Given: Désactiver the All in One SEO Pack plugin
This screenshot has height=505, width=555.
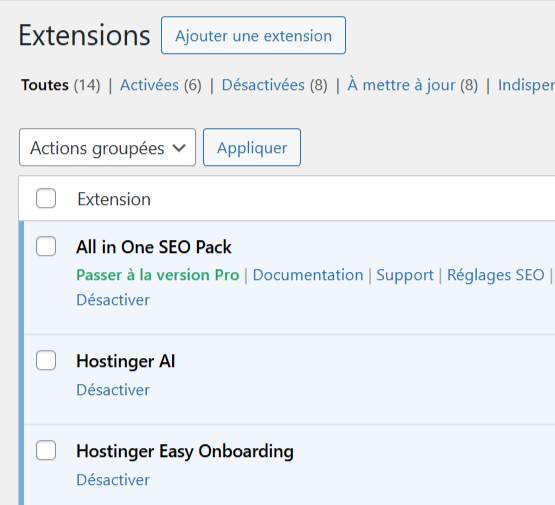Looking at the screenshot, I should tap(113, 300).
